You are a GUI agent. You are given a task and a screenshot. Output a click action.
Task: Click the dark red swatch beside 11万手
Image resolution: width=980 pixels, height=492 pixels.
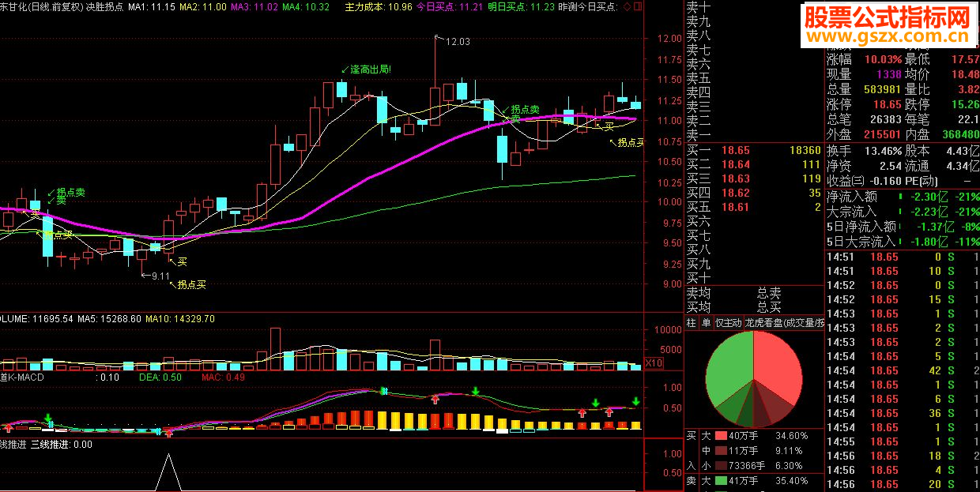tap(720, 450)
